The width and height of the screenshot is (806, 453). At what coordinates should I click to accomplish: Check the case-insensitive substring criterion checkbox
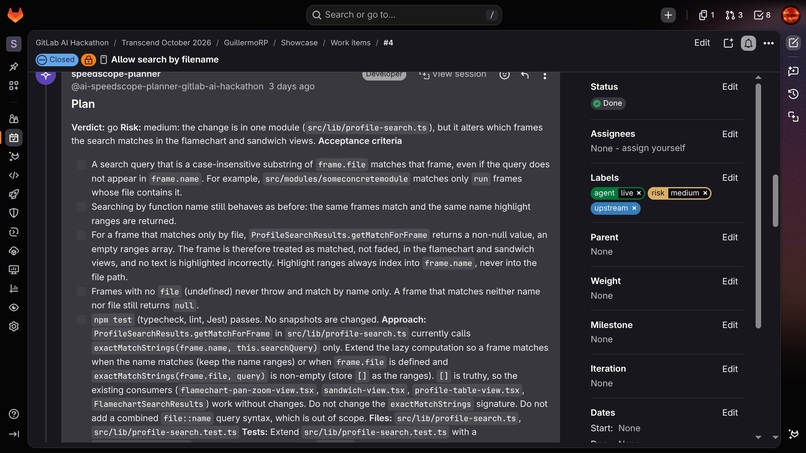coord(81,165)
